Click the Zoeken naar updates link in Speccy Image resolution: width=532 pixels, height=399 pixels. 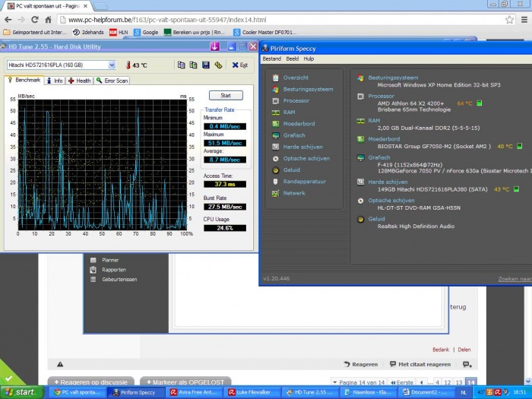pos(515,279)
